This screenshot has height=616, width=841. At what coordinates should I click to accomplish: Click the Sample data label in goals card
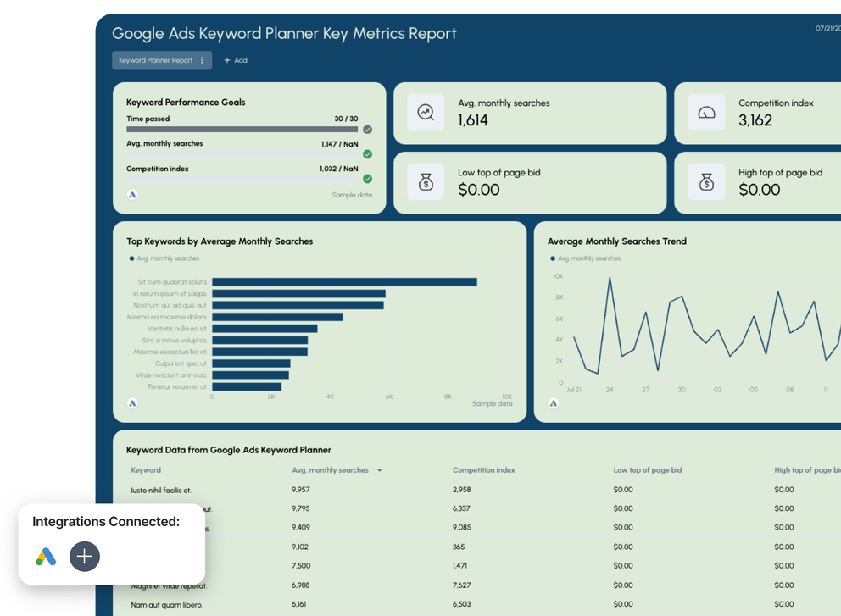tap(352, 195)
